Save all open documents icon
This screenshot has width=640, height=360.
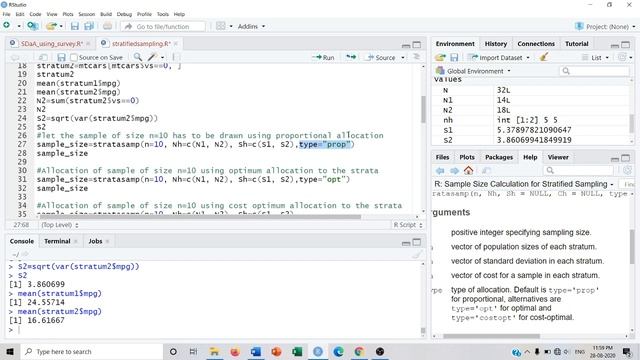point(89,26)
